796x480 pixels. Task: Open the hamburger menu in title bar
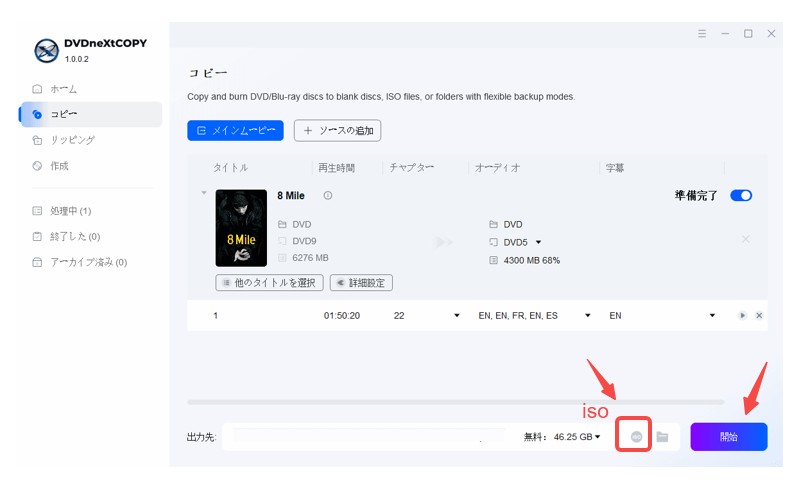[702, 33]
